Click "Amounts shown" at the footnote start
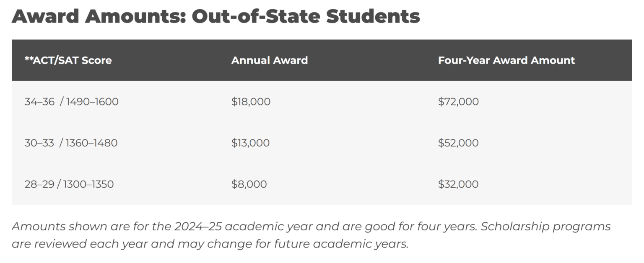 pos(59,227)
